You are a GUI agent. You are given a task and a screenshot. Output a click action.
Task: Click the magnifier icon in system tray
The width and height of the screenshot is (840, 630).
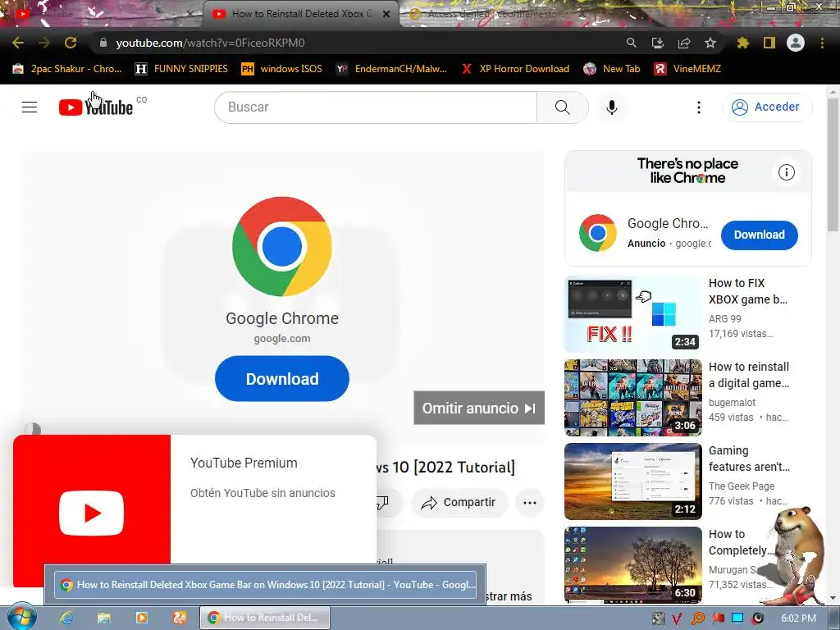pos(697,619)
